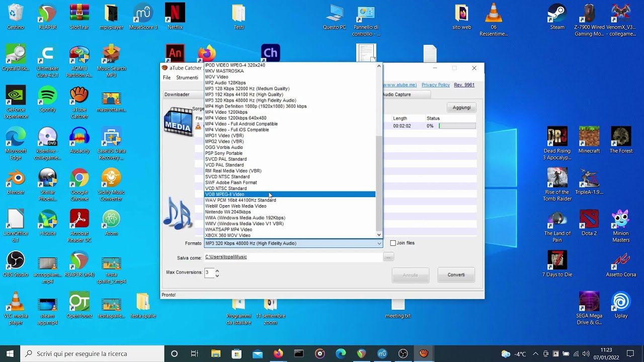This screenshot has width=644, height=362.
Task: Open the Rev. 9961 link
Action: [464, 85]
